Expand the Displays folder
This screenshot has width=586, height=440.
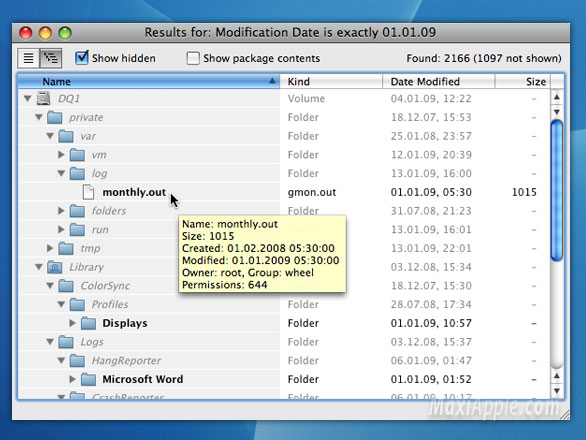[73, 323]
